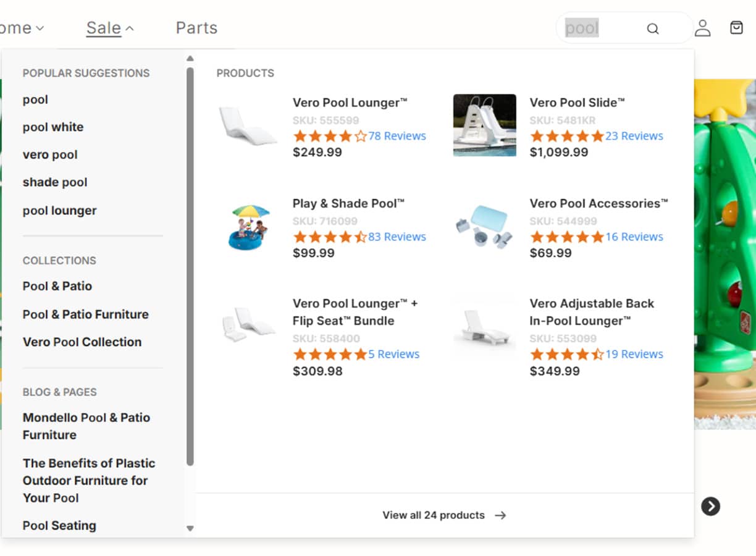Click the carousel next arrow button
The width and height of the screenshot is (756, 556).
[x=710, y=507]
